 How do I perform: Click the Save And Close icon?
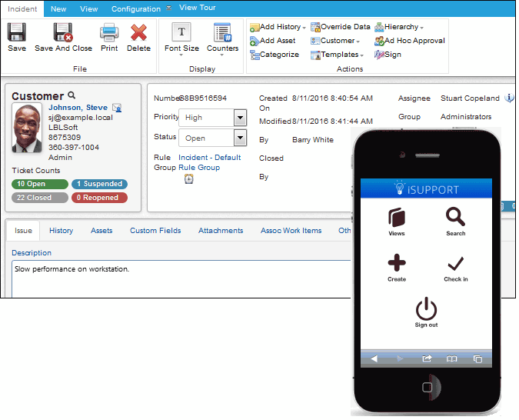(63, 32)
